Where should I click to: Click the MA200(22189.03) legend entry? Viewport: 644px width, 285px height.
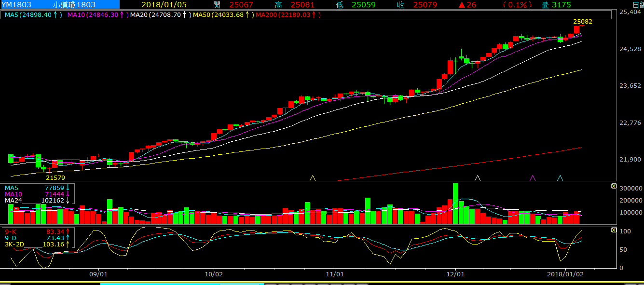click(x=288, y=15)
